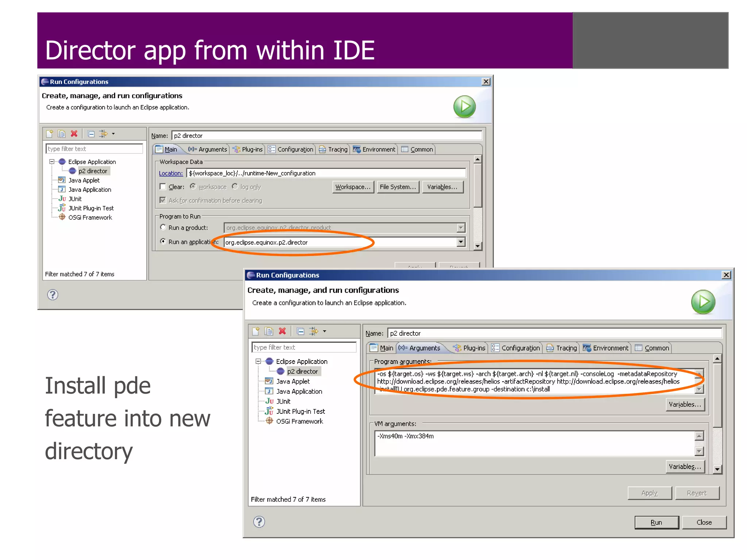Viewport: 747px width, 560px height.
Task: Click Variables... button under Program arguments
Action: pyautogui.click(x=685, y=404)
